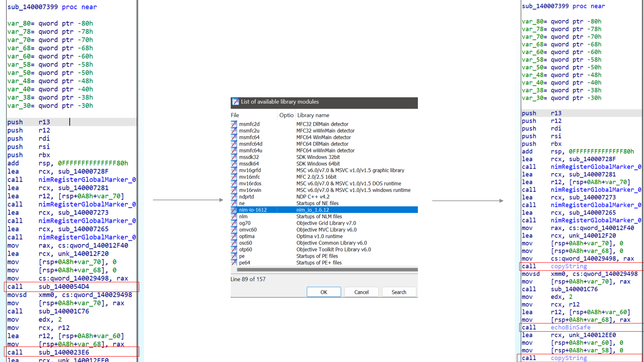Click the horizontal scrollbar of module list
This screenshot has width=644, height=362.
(x=327, y=270)
